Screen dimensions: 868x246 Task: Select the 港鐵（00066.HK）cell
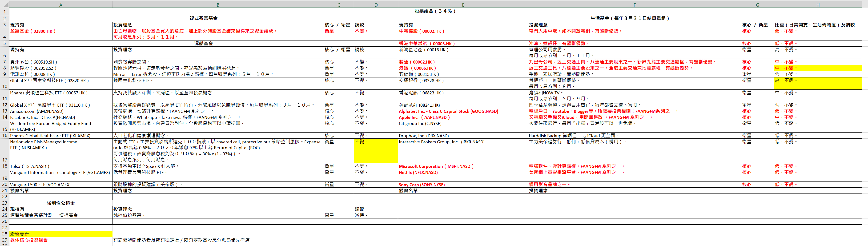(463, 68)
